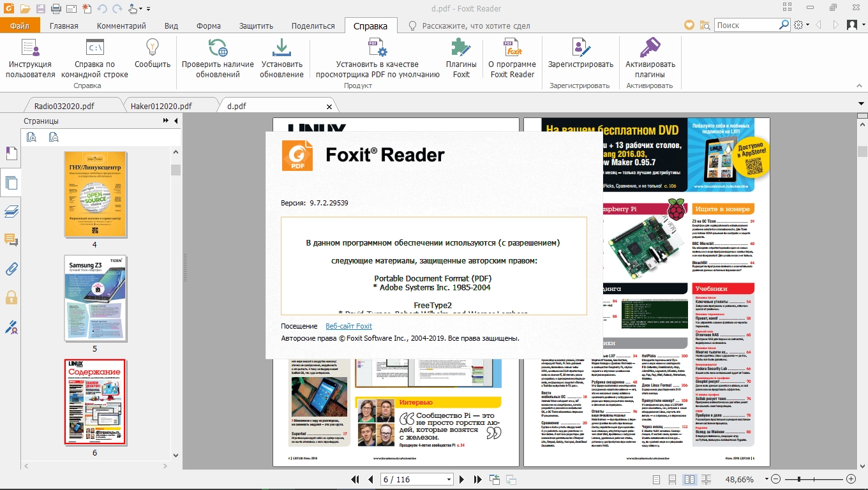Switch to the Защитить ribbon tab
Screen dimensions: 868x490
click(256, 26)
